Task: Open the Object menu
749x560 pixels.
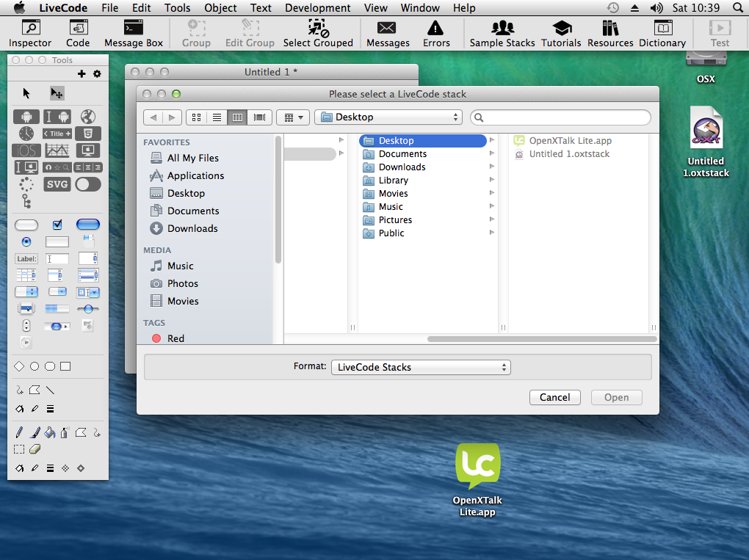Action: tap(220, 7)
